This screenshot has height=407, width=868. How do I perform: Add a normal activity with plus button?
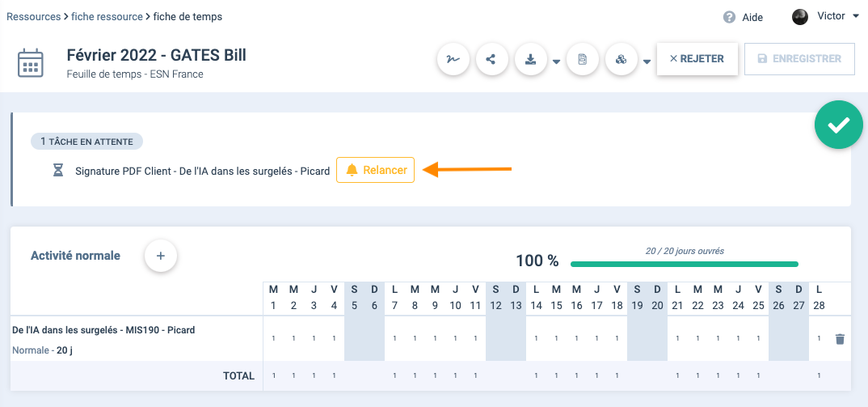(x=160, y=256)
